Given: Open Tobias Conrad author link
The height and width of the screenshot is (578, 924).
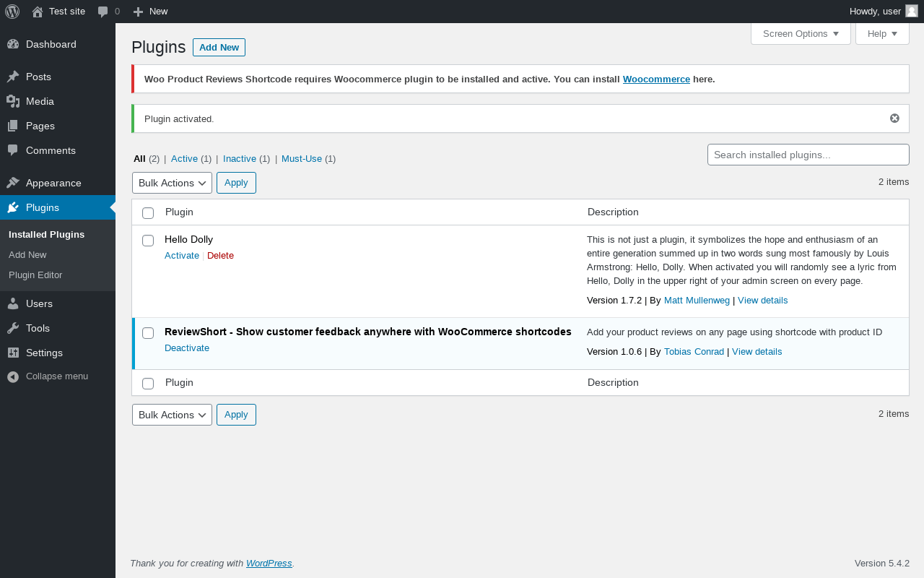Looking at the screenshot, I should click(694, 352).
